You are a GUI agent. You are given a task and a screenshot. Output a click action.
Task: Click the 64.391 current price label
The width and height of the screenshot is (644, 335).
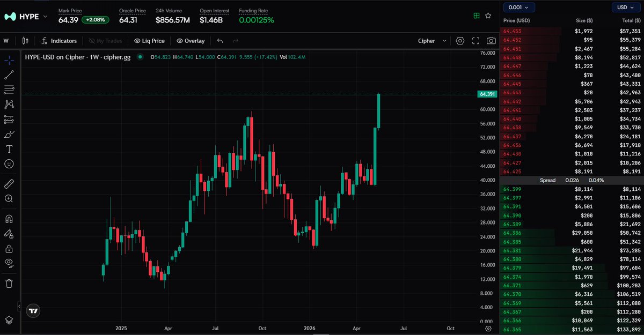(487, 94)
